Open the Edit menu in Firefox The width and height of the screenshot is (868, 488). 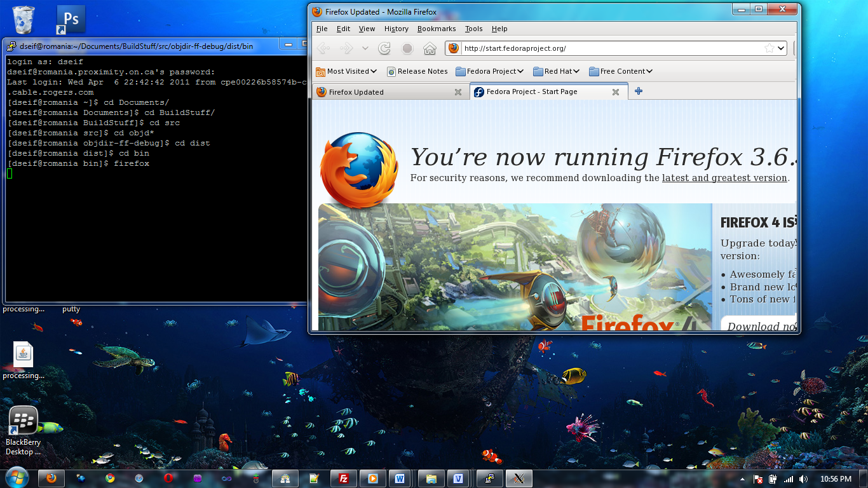344,29
